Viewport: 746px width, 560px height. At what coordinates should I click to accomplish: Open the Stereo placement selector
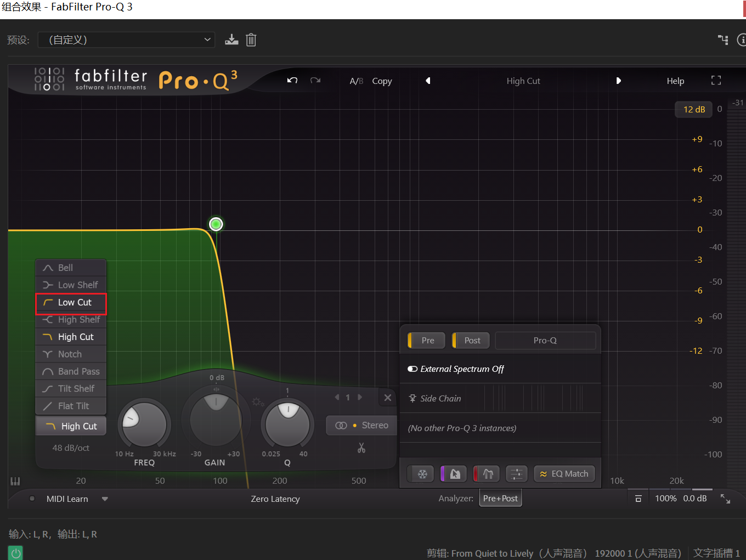[361, 426]
